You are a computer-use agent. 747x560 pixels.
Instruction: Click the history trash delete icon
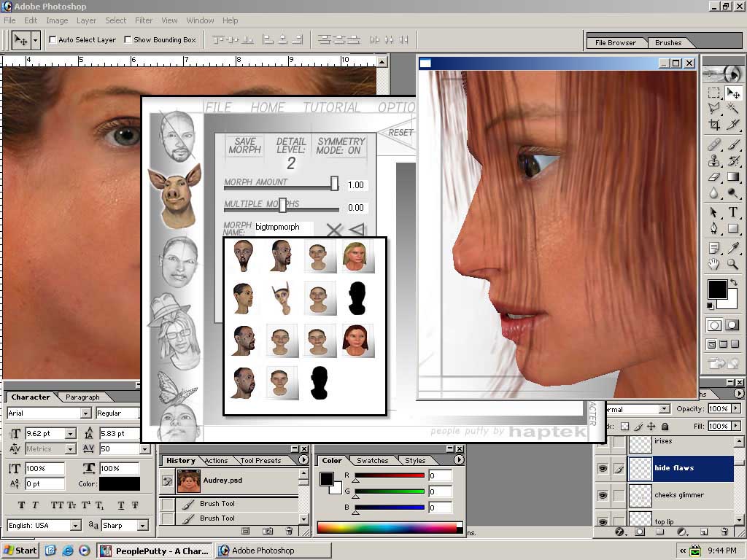click(x=289, y=531)
